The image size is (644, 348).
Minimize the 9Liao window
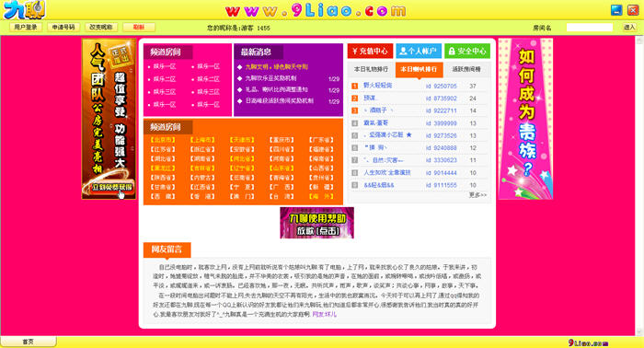click(x=616, y=10)
